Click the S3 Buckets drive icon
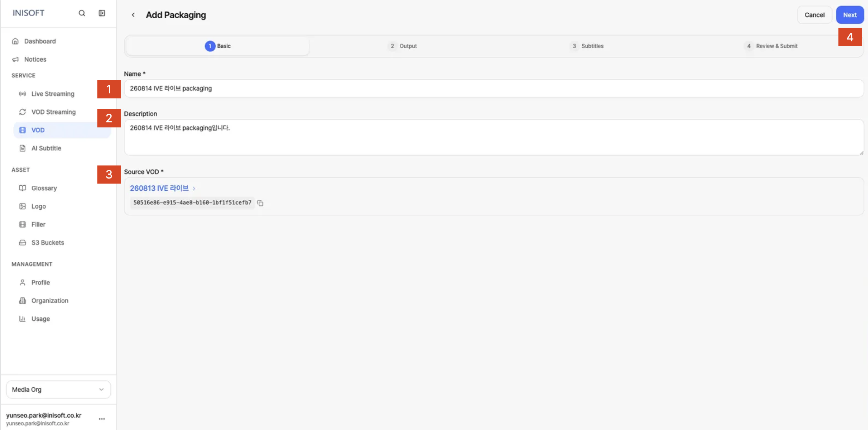Image resolution: width=868 pixels, height=430 pixels. tap(22, 242)
